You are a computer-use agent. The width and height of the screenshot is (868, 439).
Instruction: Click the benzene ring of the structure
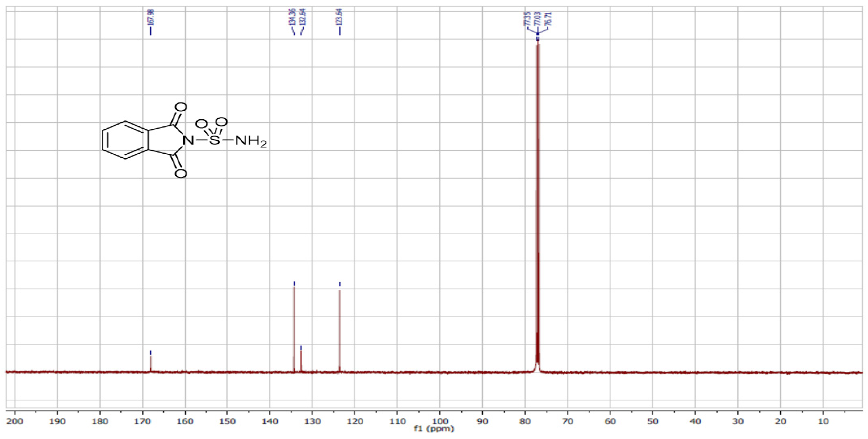(x=125, y=140)
